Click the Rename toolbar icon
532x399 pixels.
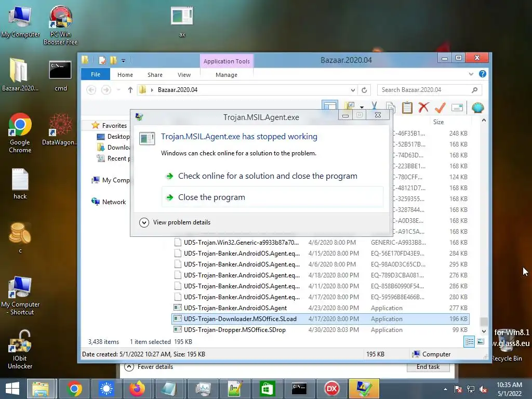point(457,108)
